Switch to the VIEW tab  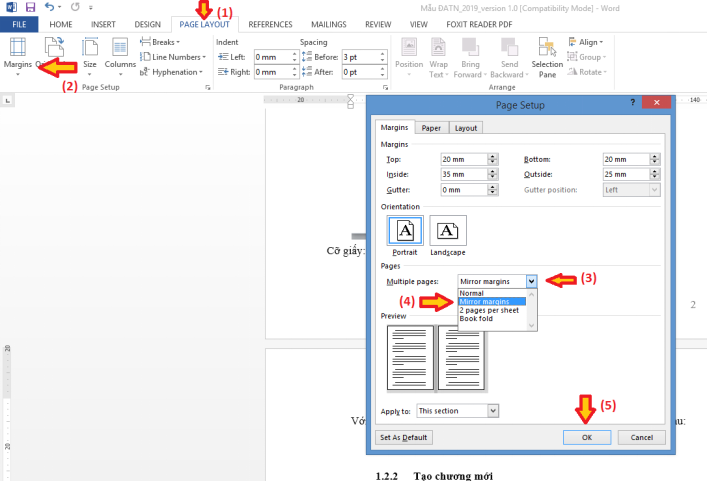(x=418, y=24)
